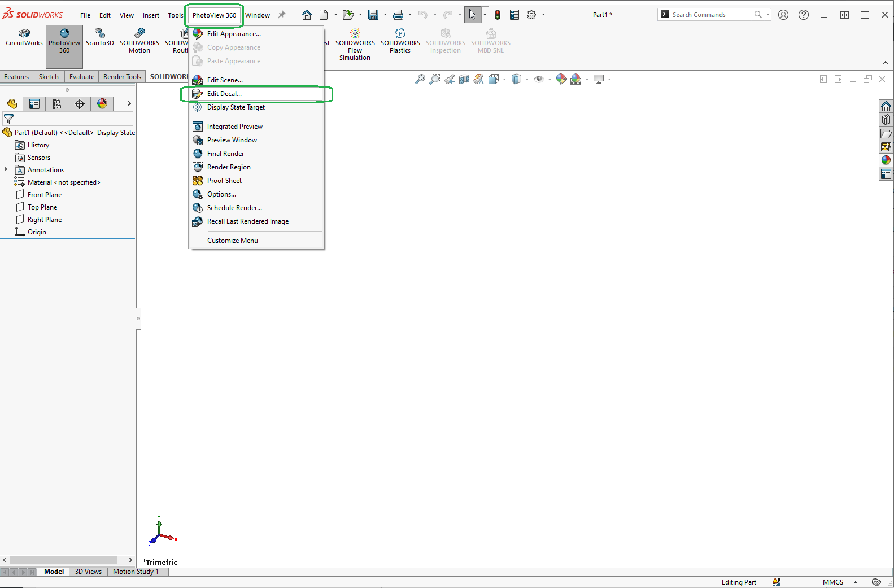Click the Rebuild traffic light icon
The image size is (894, 588).
coord(498,15)
